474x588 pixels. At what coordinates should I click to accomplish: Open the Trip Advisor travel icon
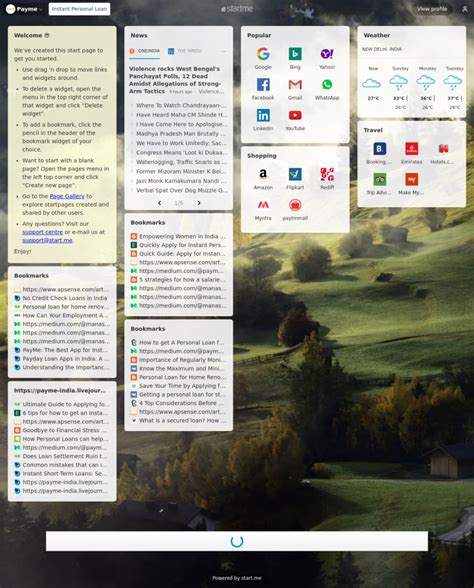380,180
